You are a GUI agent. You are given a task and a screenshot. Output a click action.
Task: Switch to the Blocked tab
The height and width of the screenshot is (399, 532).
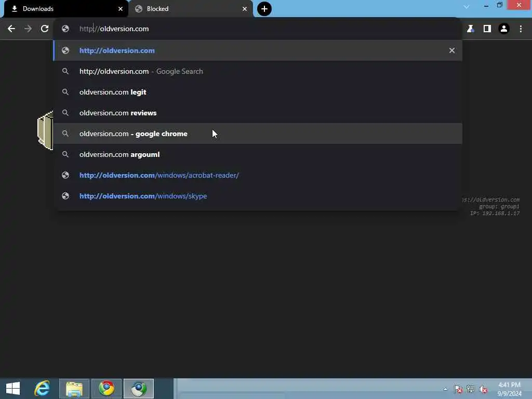point(191,9)
